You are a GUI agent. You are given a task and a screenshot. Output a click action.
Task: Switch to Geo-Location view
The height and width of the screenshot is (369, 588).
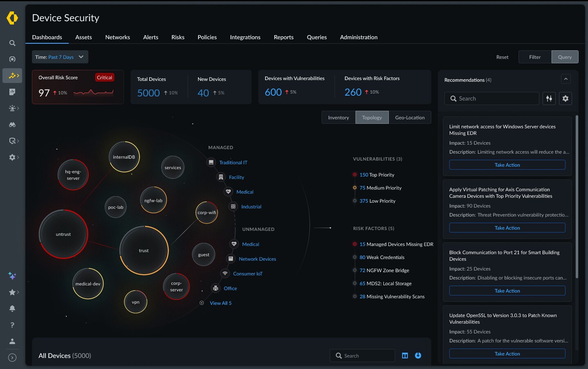coord(410,117)
